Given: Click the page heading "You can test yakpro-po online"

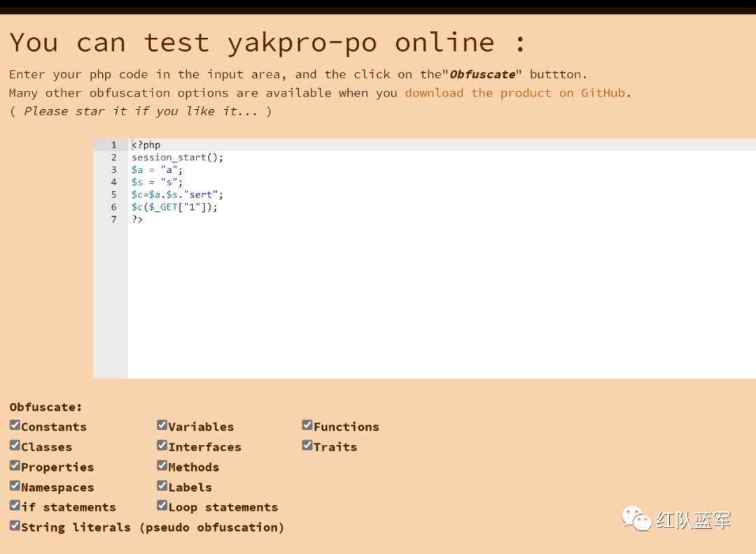Looking at the screenshot, I should coord(267,43).
